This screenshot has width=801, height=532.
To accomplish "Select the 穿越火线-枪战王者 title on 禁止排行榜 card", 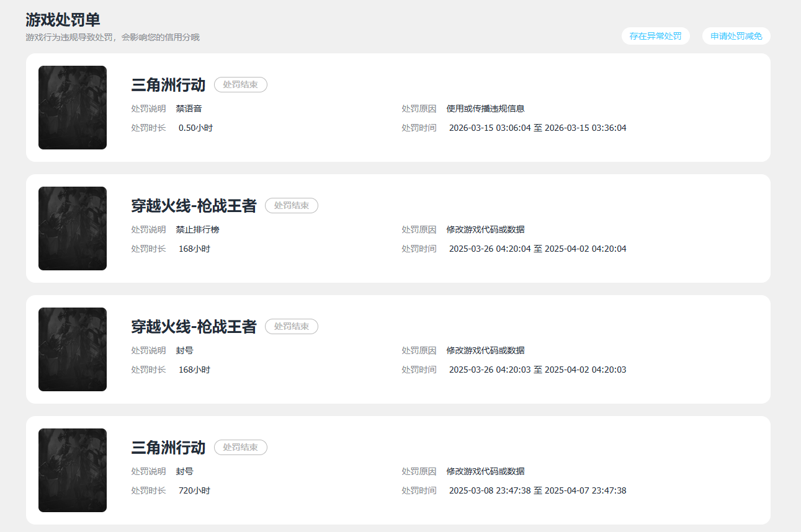I will pos(194,206).
